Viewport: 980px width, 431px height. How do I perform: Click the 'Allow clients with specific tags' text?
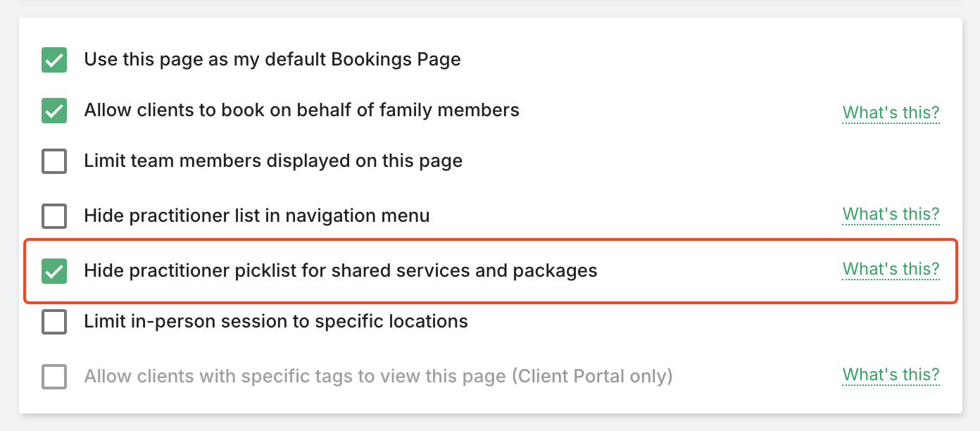click(x=282, y=376)
